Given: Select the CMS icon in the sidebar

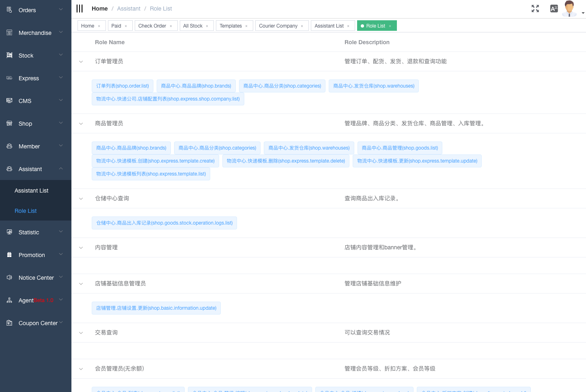Looking at the screenshot, I should 9,101.
